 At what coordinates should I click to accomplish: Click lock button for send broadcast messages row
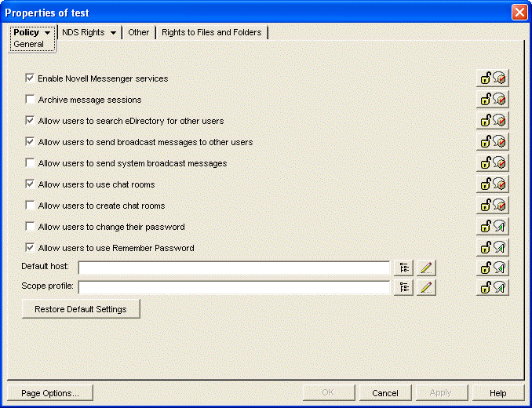[492, 142]
